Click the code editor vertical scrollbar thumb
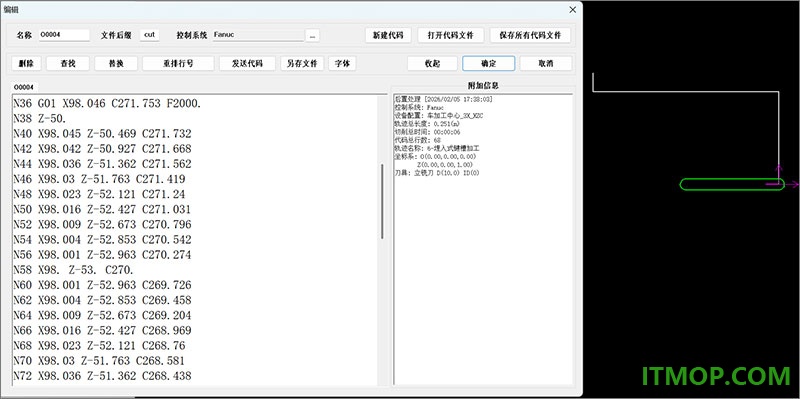800x399 pixels. click(382, 201)
